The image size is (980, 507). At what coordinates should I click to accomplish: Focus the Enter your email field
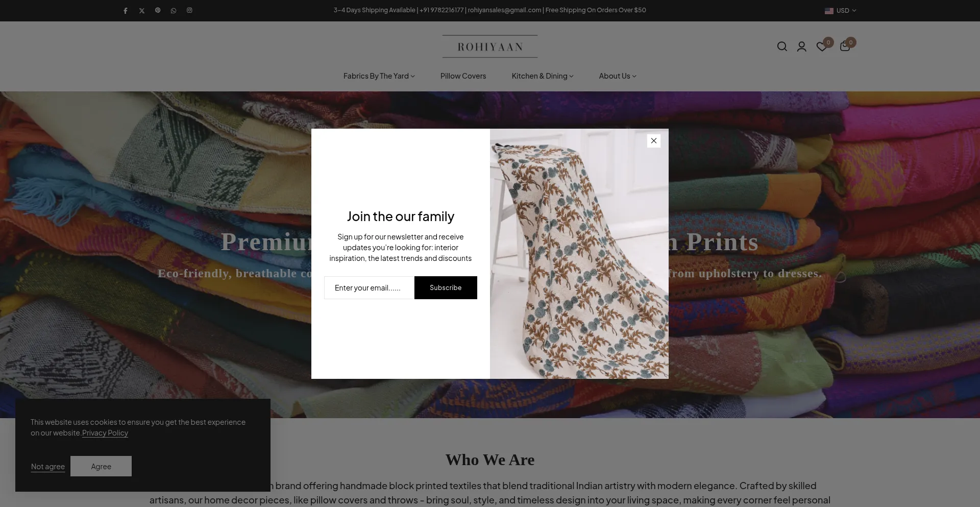(x=369, y=288)
